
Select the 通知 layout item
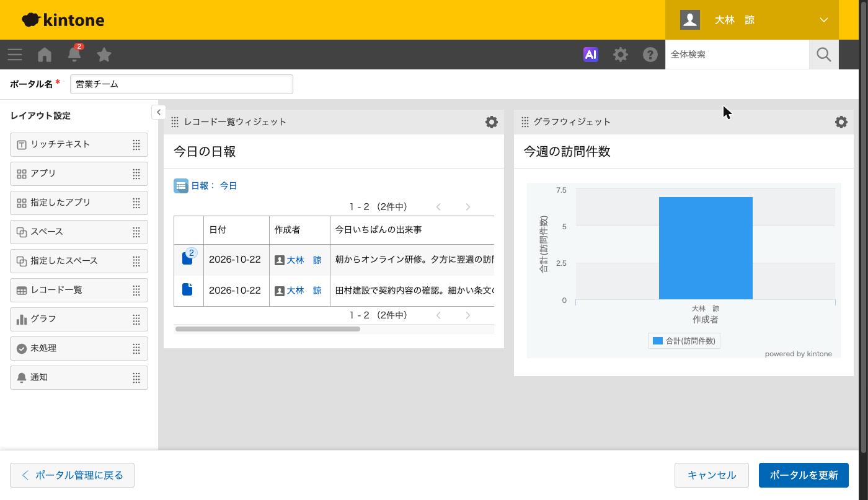click(79, 377)
